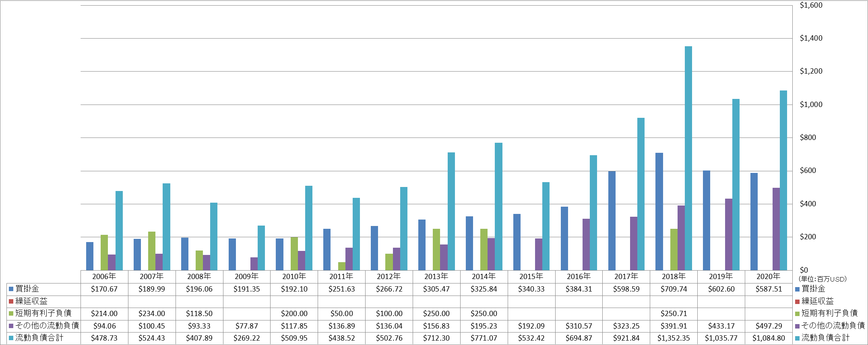Click the blue 買掛金 bar for 2018年
Image resolution: width=868 pixels, height=345 pixels.
point(659,212)
